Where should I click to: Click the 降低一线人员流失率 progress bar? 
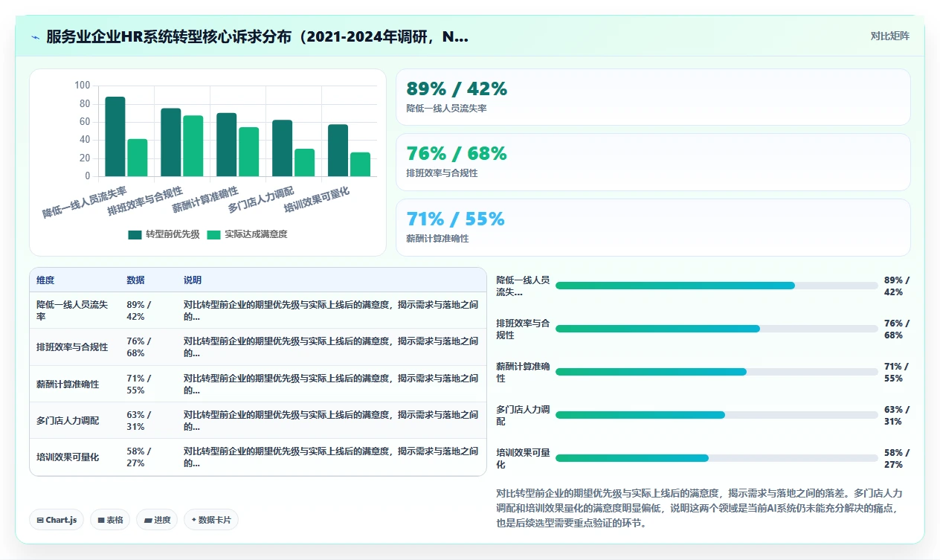pos(717,286)
